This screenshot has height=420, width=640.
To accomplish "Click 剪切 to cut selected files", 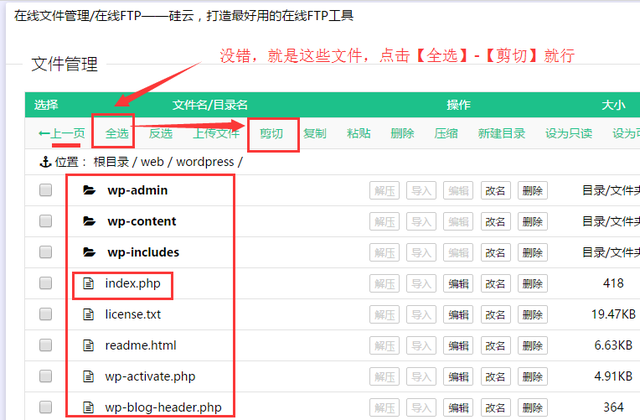I will click(x=271, y=133).
